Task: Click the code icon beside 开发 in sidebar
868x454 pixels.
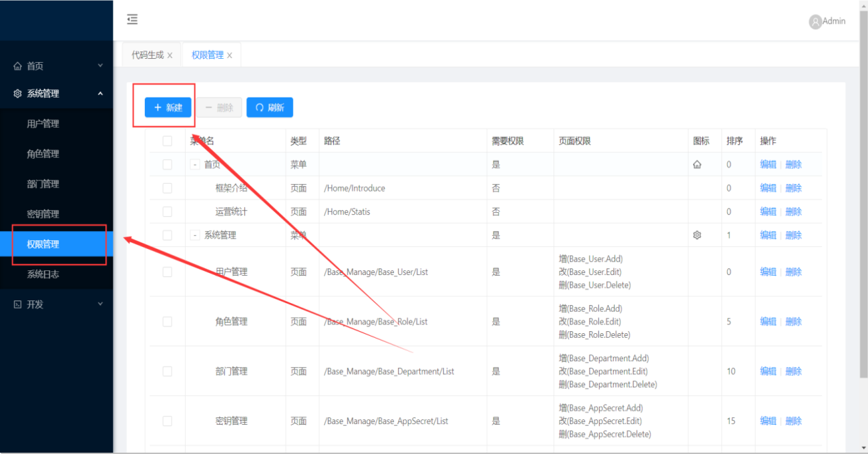Action: (x=17, y=304)
